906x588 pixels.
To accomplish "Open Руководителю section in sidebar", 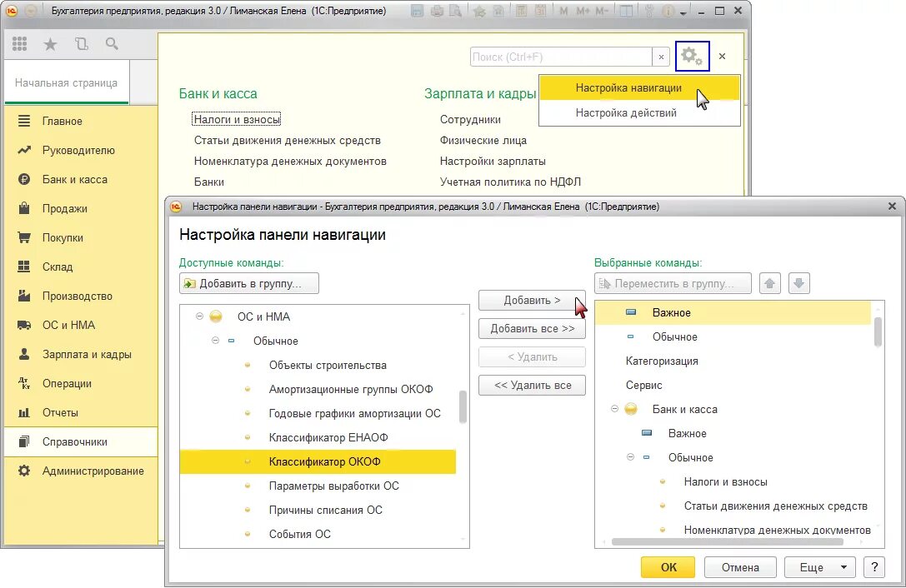I will (81, 150).
